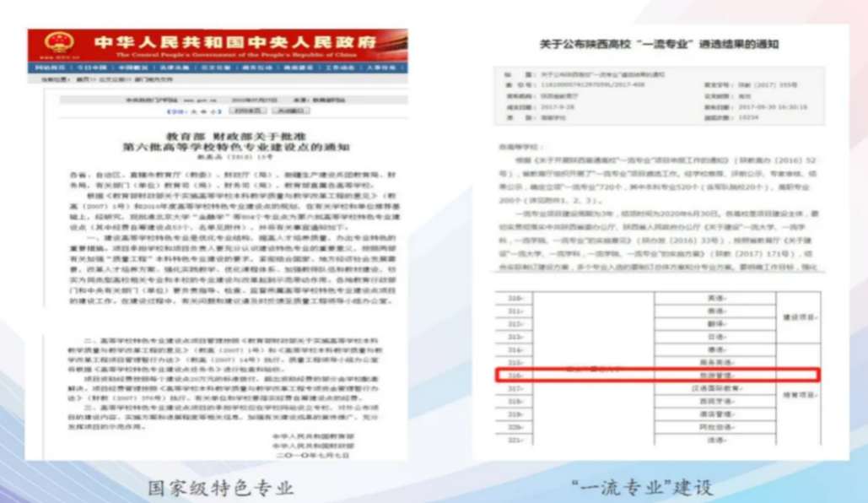The width and height of the screenshot is (868, 503).
Task: Select table cell 法语 in row 321
Action: pos(715,440)
